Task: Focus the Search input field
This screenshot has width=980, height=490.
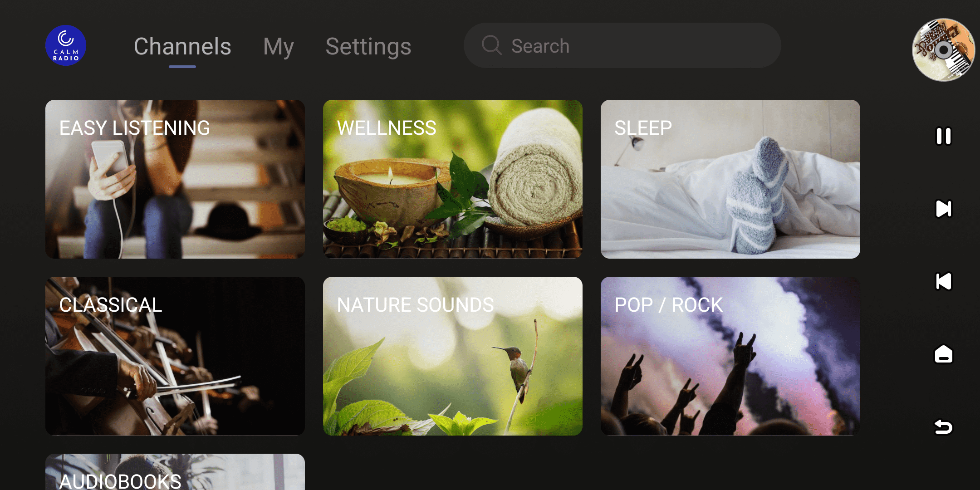Action: [x=635, y=45]
